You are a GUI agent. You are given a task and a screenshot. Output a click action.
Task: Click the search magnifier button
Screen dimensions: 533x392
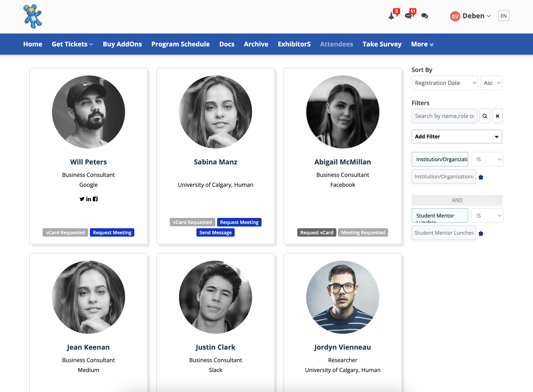485,116
